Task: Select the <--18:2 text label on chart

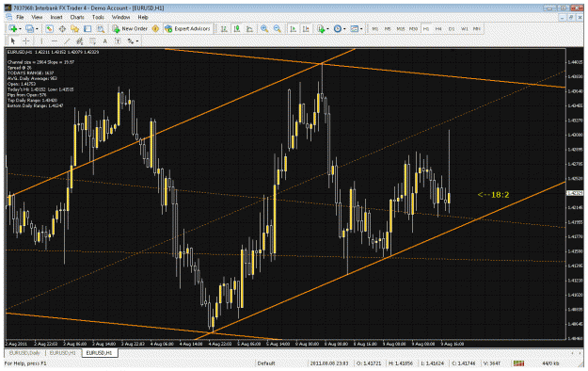Action: click(493, 195)
